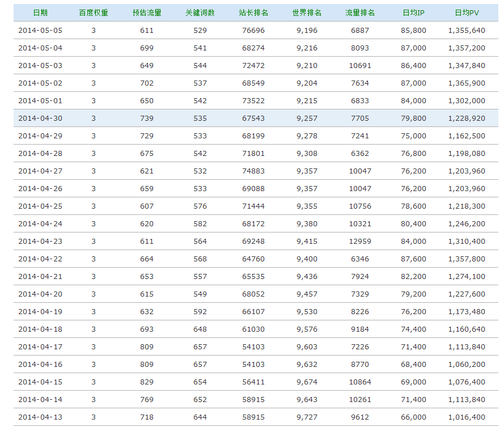Click the 日期 column header

coord(40,12)
